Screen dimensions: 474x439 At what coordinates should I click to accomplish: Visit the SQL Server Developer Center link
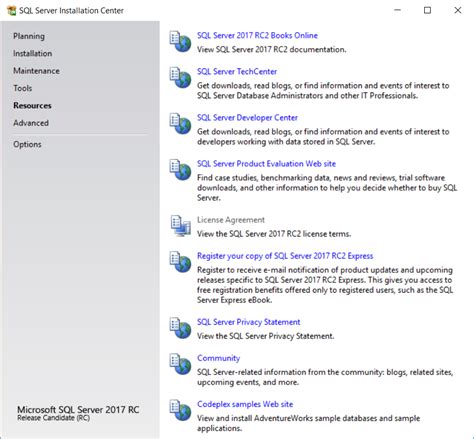(x=247, y=117)
